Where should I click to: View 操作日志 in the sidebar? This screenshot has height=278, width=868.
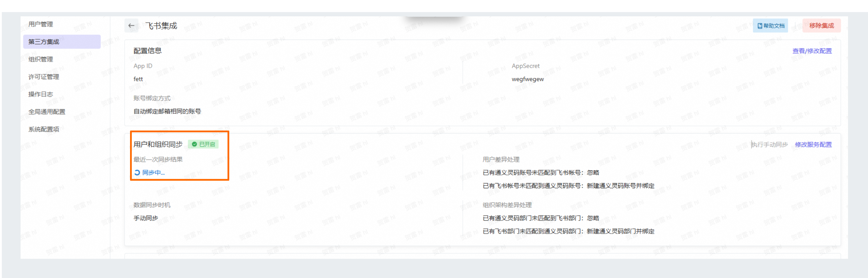tap(41, 94)
